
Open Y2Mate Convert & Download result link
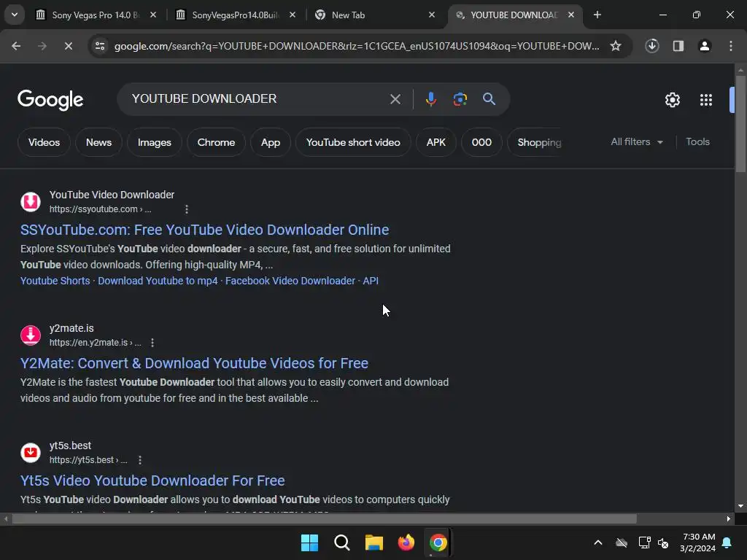[x=194, y=363]
